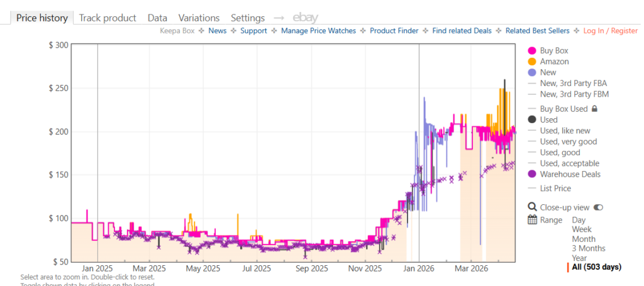Click the lock icon beside Buy Box Used

594,109
